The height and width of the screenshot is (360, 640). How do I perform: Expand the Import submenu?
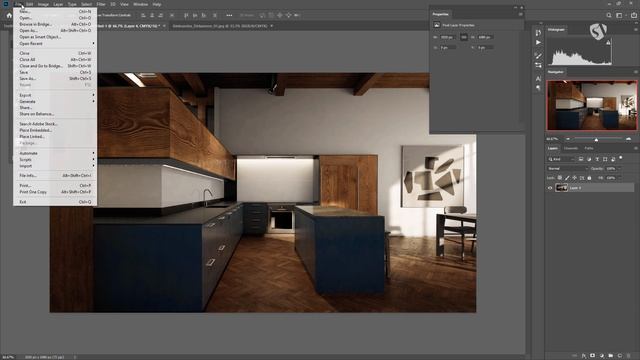pyautogui.click(x=56, y=166)
